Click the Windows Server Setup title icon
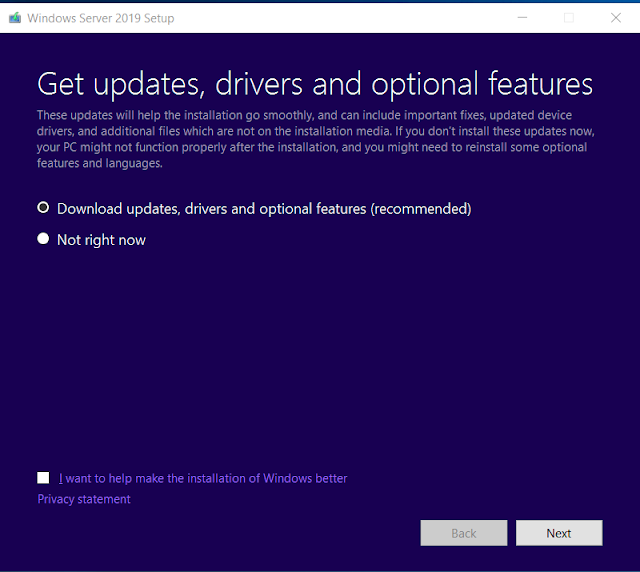Image resolution: width=640 pixels, height=572 pixels. [x=15, y=18]
